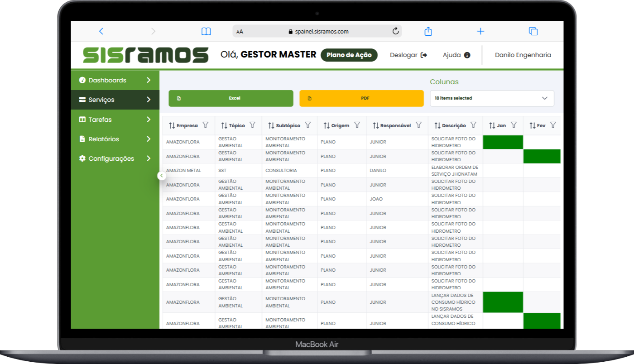Image resolution: width=634 pixels, height=364 pixels.
Task: Sort by the Jan column arrows
Action: point(492,125)
